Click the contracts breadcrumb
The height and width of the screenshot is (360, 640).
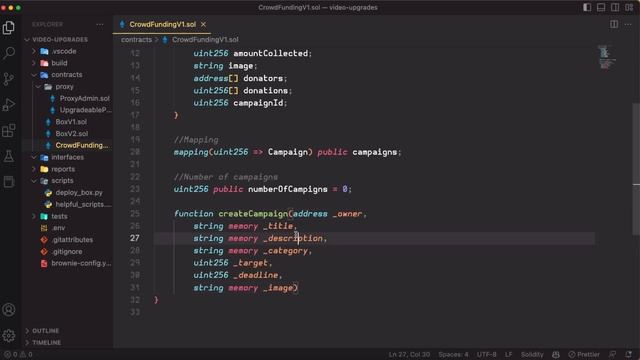click(x=136, y=40)
